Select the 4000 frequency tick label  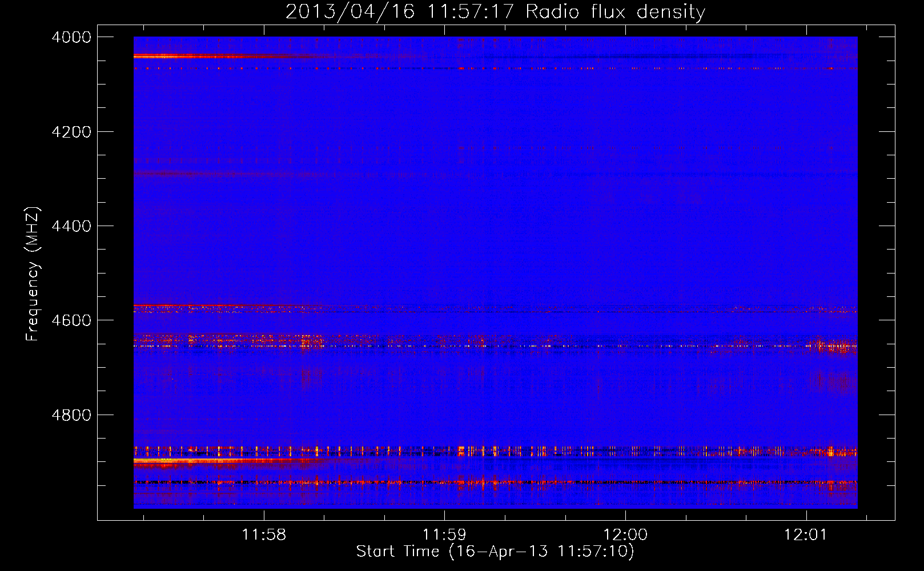(x=71, y=37)
